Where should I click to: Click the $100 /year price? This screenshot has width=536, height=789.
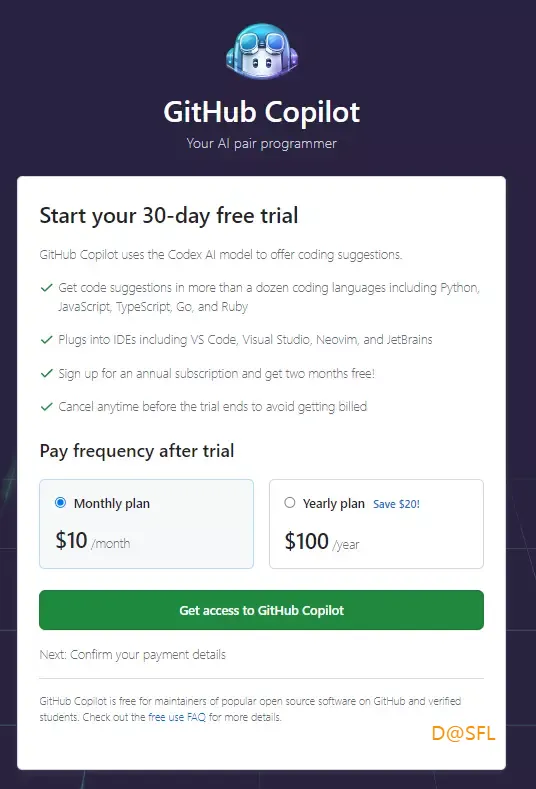point(322,542)
